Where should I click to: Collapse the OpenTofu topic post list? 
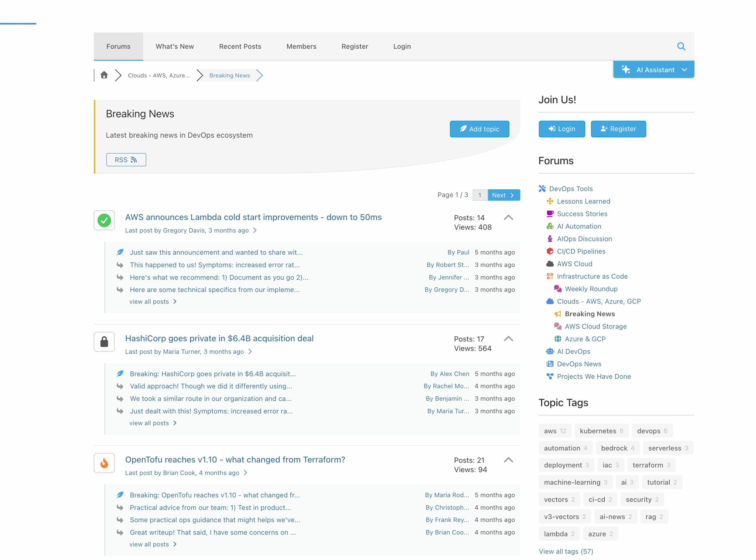point(508,460)
